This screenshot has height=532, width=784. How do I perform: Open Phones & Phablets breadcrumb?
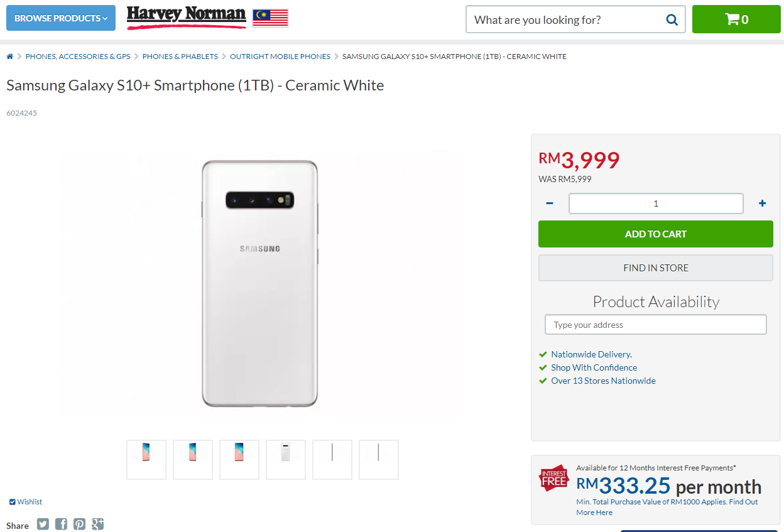coord(180,57)
